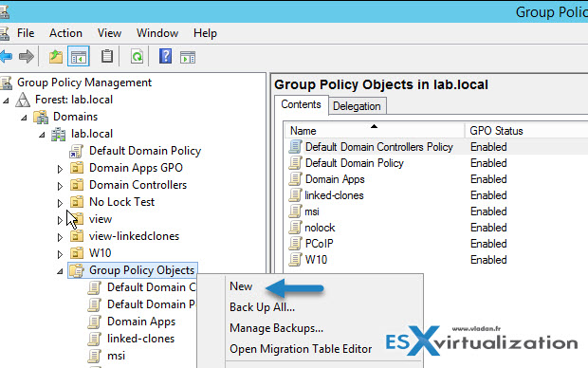588x368 pixels.
Task: Open the View menu
Action: (109, 33)
